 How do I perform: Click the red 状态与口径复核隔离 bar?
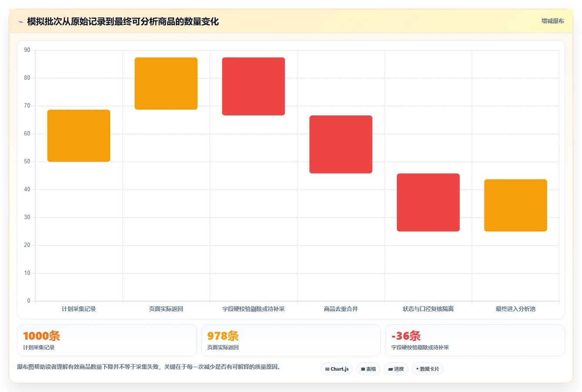click(x=428, y=203)
